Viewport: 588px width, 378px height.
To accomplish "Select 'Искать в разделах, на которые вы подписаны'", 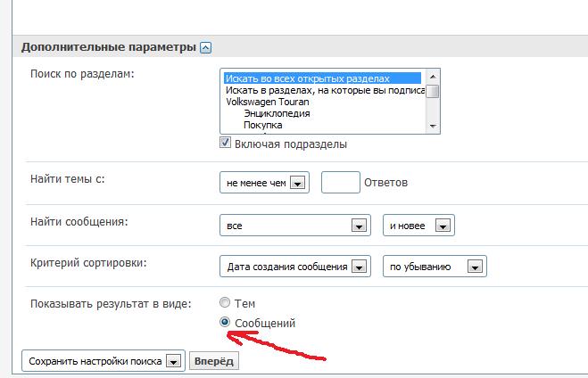I will click(x=325, y=90).
